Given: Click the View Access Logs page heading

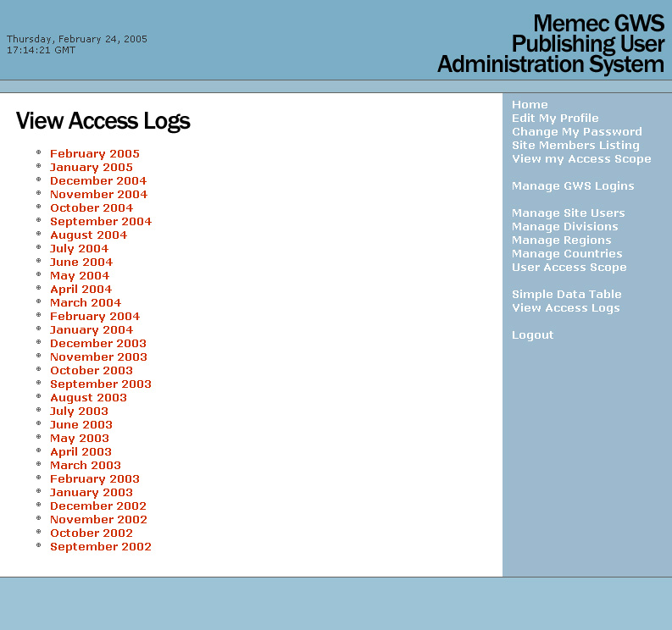Looking at the screenshot, I should 103,121.
